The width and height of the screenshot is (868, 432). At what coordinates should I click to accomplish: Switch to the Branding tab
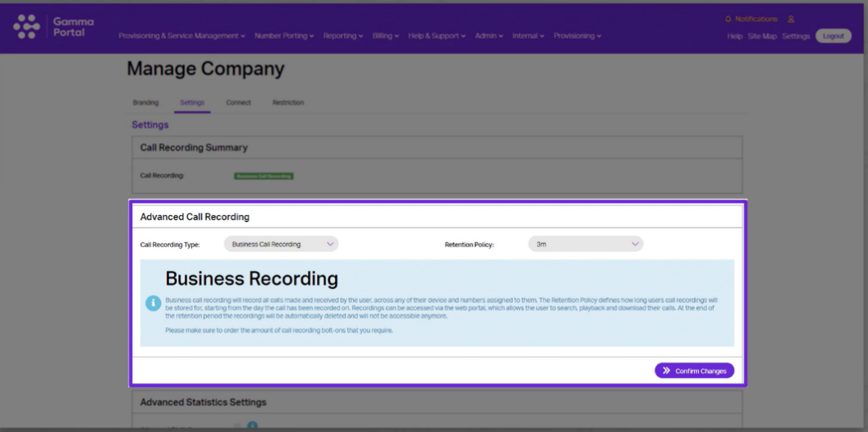click(145, 103)
